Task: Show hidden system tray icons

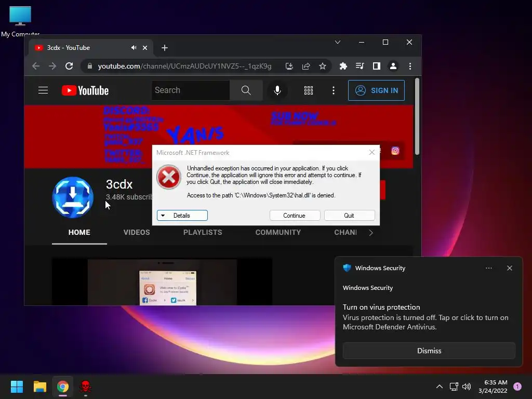Action: 440,387
